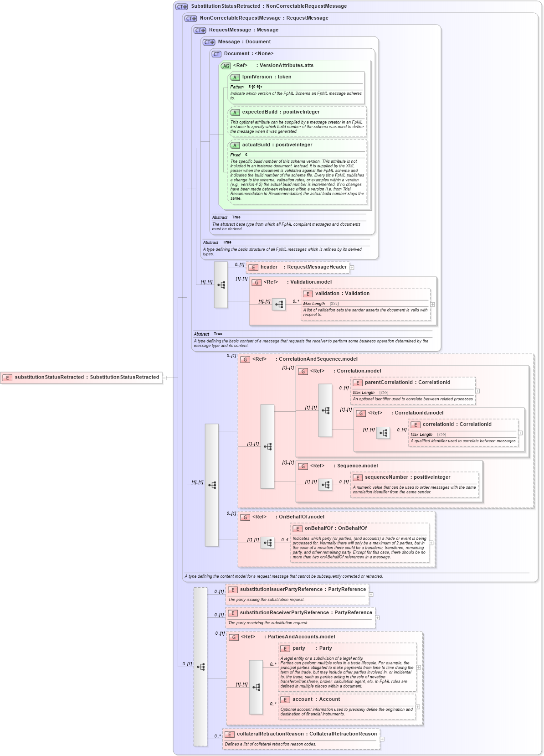Expand the onBehalfOf element
The image size is (544, 756).
click(x=431, y=543)
